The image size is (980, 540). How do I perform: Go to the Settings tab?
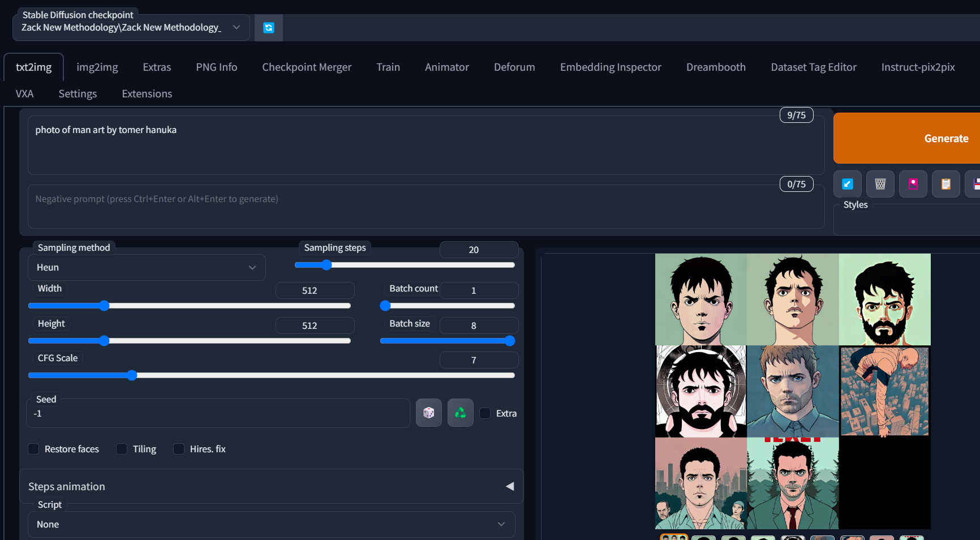78,94
